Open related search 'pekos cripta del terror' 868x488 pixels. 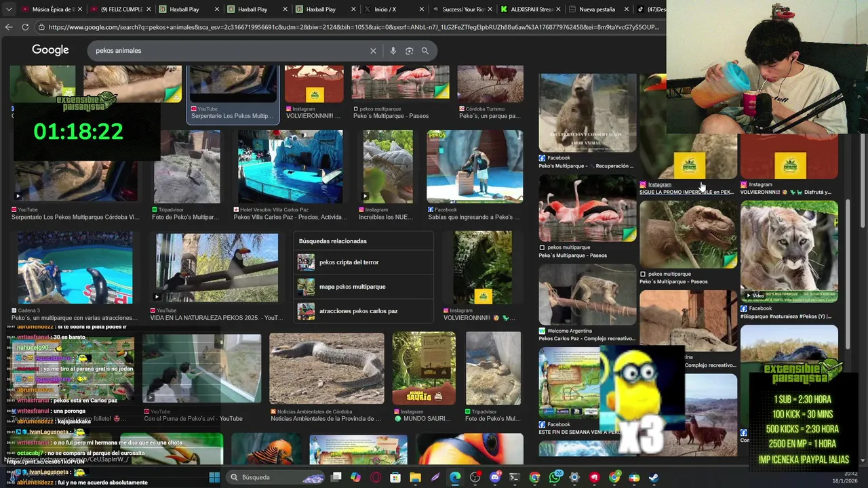(x=364, y=262)
